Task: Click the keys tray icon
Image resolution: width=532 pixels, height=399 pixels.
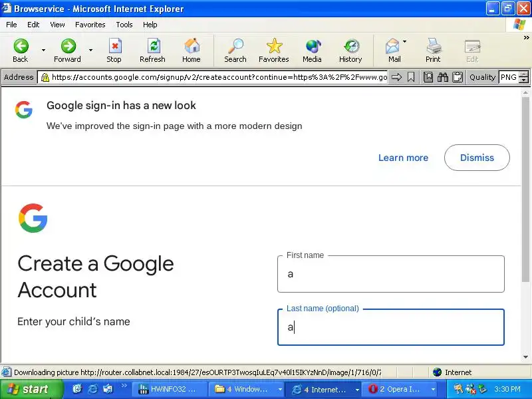Action: point(458,389)
